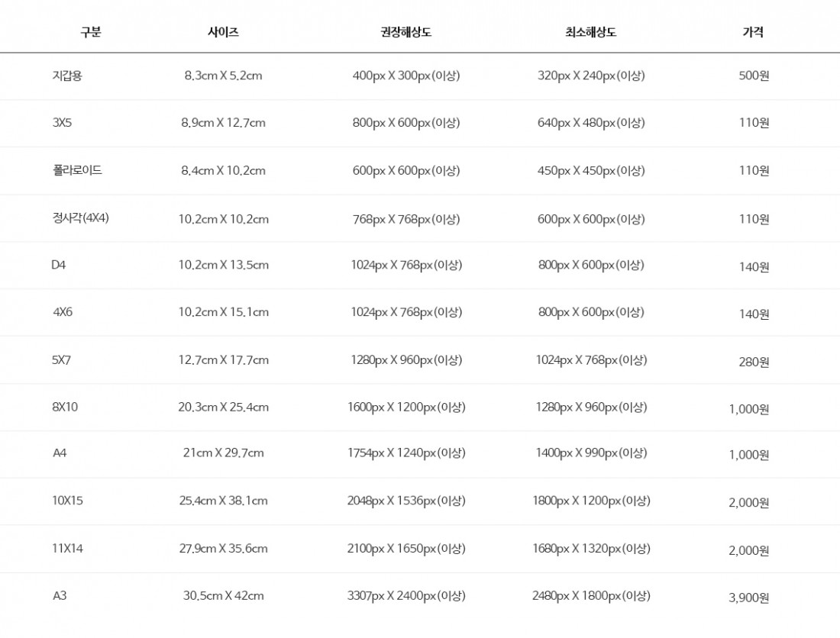840x638 pixels.
Task: Select the 3X5 row label
Action: 62,122
